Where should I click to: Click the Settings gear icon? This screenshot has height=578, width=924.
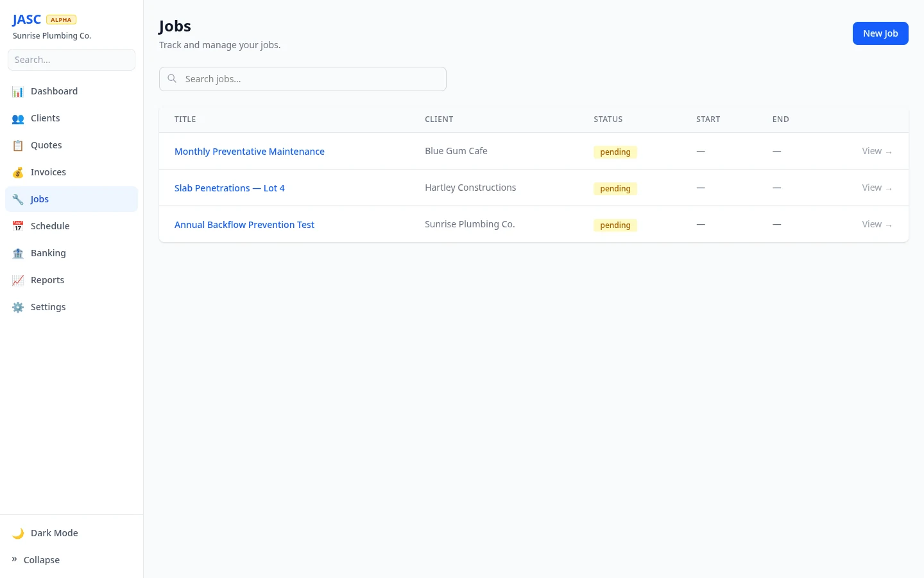(18, 308)
